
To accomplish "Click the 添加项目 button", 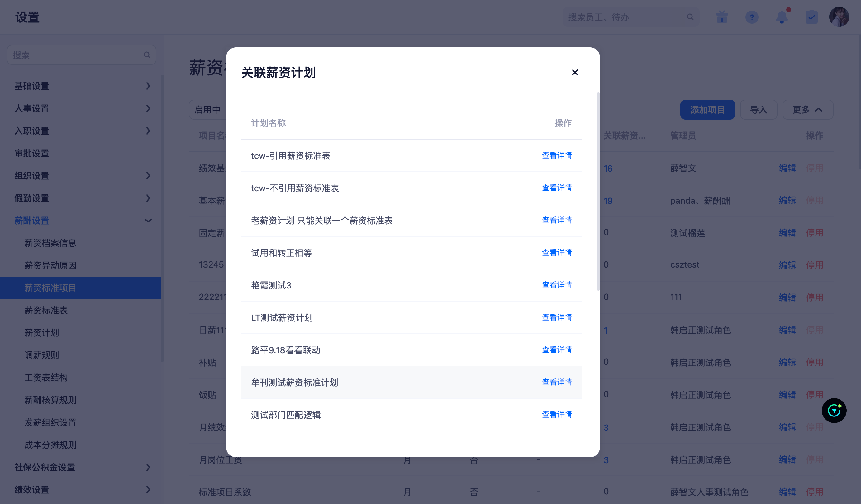I will point(707,110).
